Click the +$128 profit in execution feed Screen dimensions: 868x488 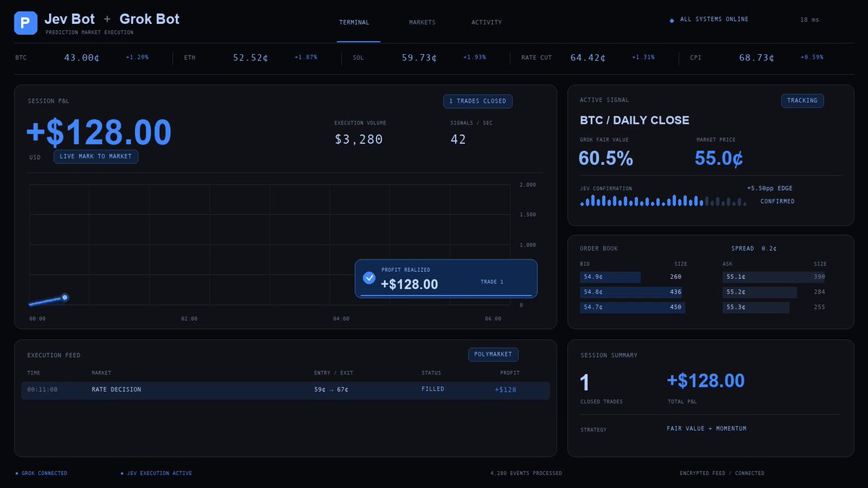506,390
